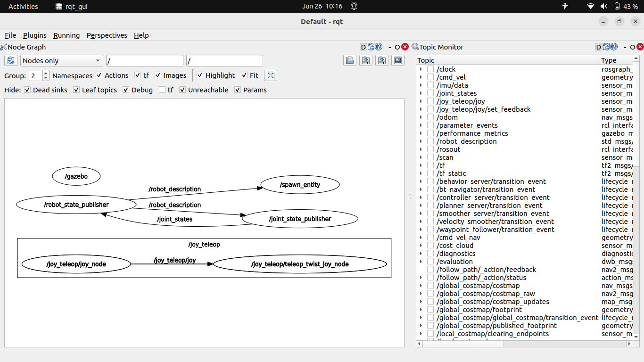Enable monitoring of the /clock topic

point(430,69)
